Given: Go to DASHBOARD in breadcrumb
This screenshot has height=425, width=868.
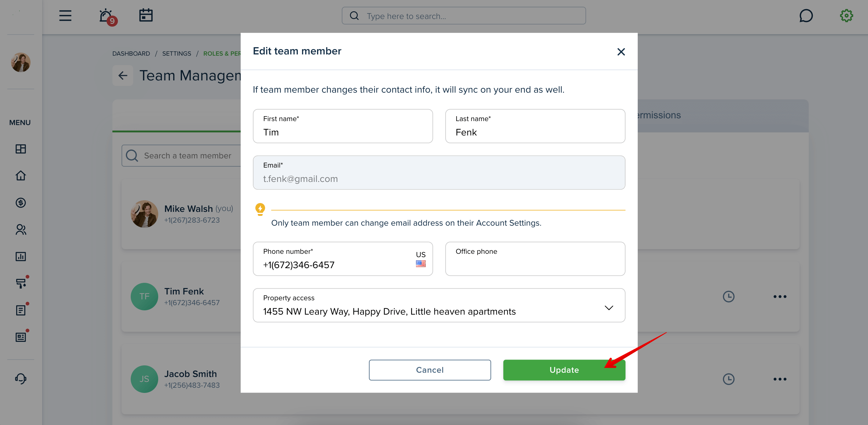Looking at the screenshot, I should point(131,53).
